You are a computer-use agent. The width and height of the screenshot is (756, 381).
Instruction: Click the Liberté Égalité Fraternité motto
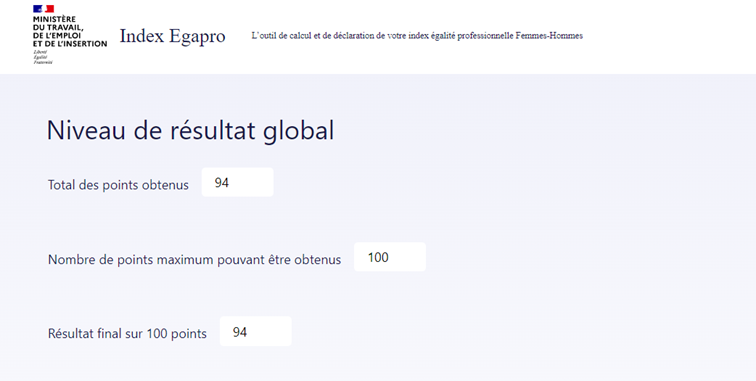click(43, 57)
